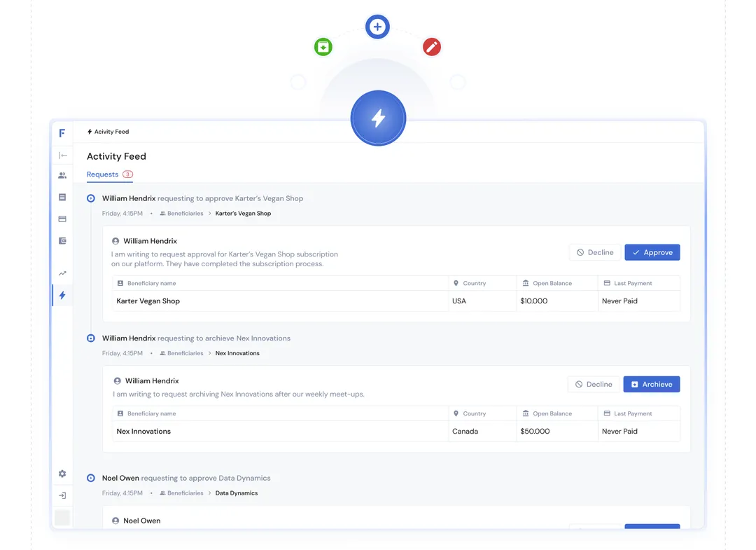Open the analytics trend sidebar icon
The image size is (756, 550).
62,273
